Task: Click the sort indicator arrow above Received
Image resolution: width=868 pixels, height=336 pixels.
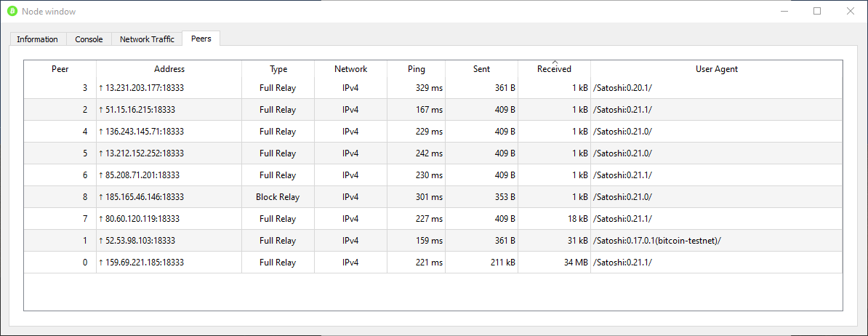Action: point(555,63)
